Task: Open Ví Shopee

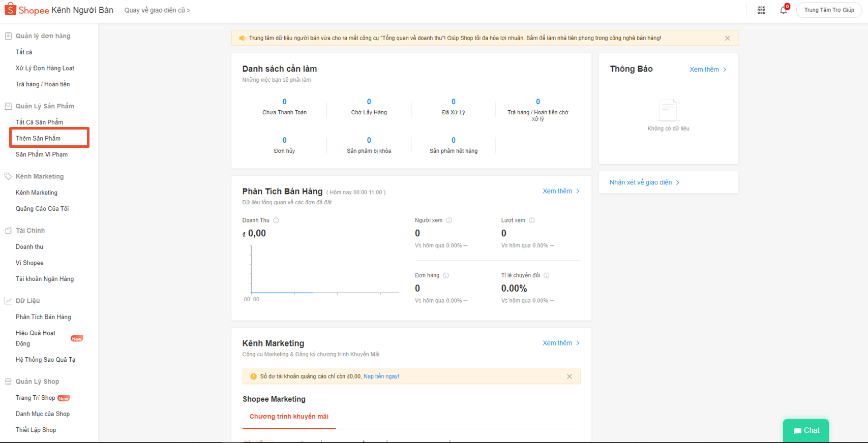Action: click(x=29, y=263)
